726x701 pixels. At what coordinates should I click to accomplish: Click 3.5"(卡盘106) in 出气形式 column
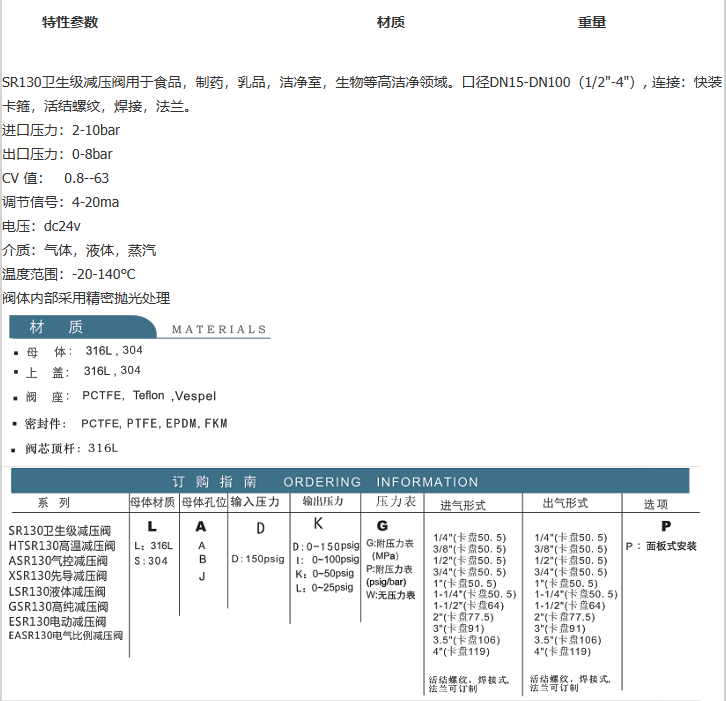[x=568, y=640]
